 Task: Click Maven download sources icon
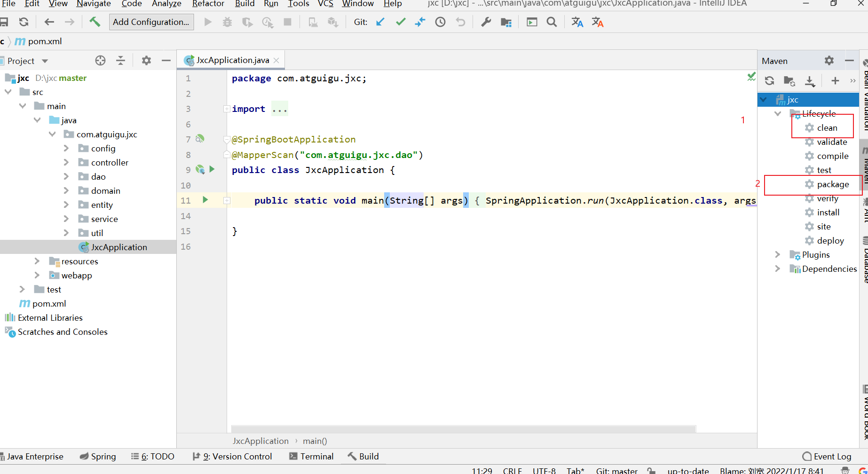coord(810,81)
